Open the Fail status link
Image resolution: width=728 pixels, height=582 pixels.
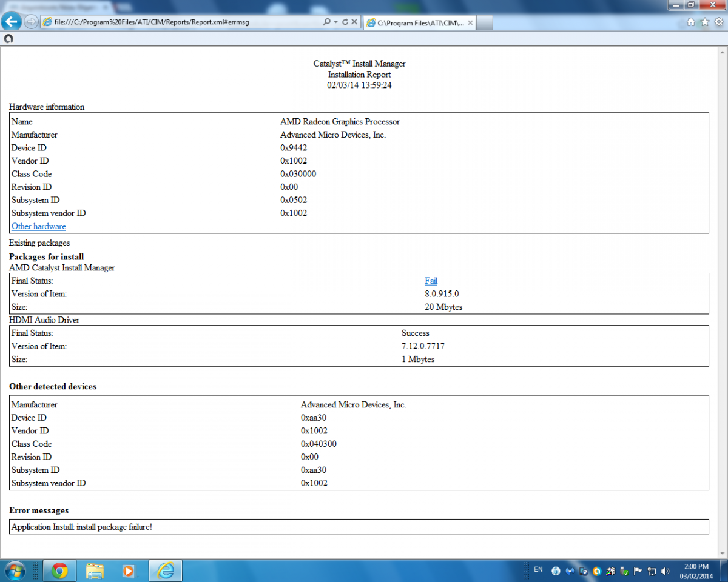pos(431,281)
